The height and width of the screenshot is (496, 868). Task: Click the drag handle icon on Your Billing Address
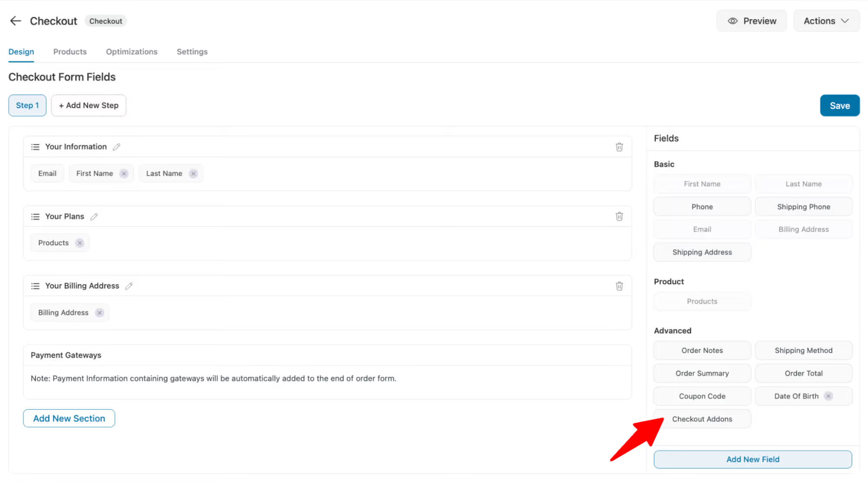35,286
